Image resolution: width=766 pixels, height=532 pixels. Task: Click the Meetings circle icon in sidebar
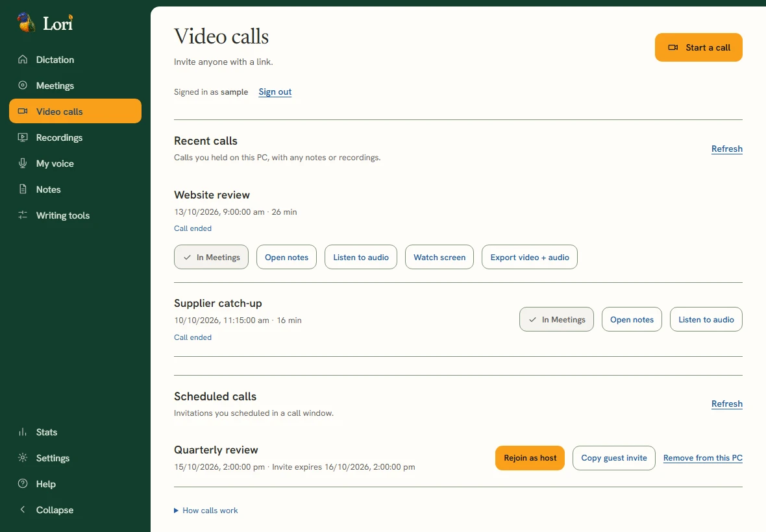pyautogui.click(x=23, y=86)
